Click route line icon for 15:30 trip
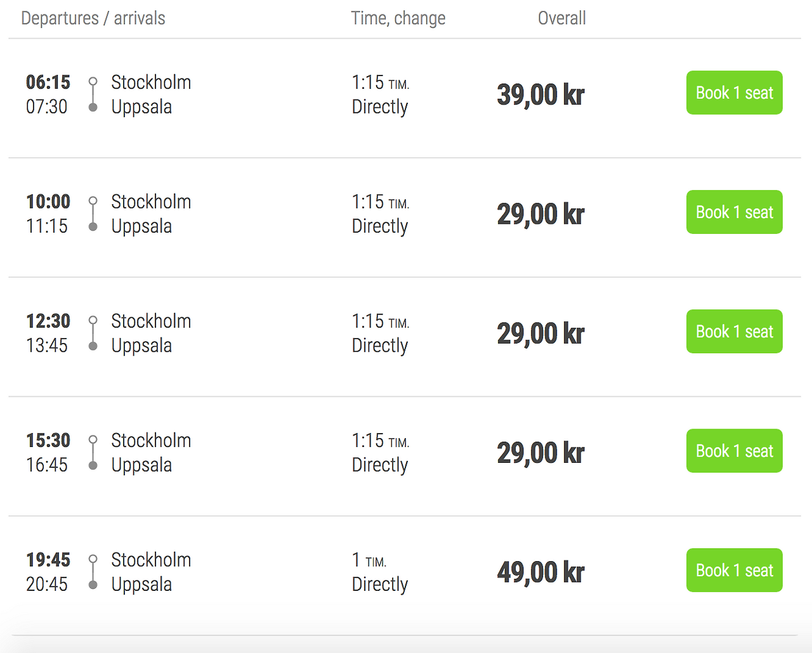Image resolution: width=812 pixels, height=653 pixels. coord(93,452)
